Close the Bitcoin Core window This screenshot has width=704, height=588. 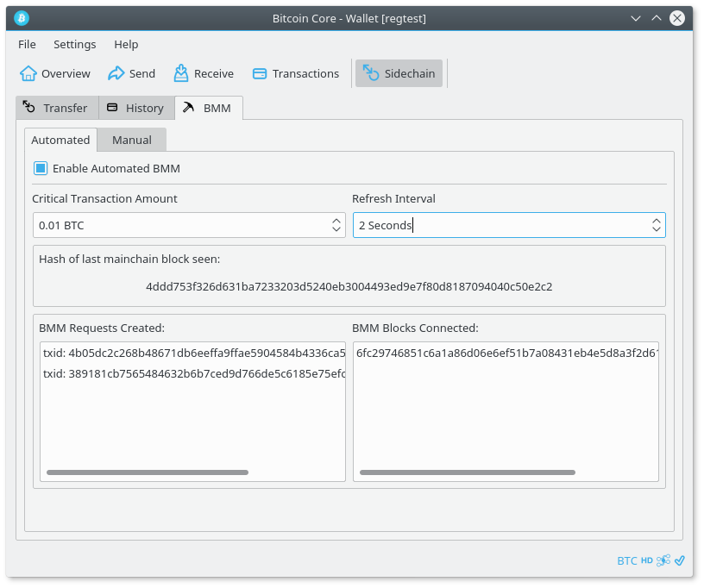click(677, 18)
